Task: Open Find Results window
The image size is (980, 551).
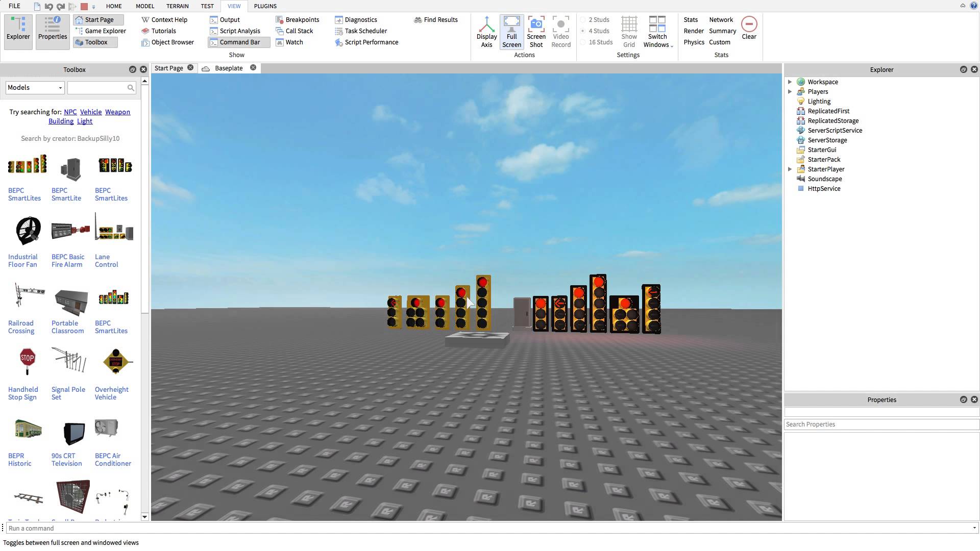Action: [436, 20]
